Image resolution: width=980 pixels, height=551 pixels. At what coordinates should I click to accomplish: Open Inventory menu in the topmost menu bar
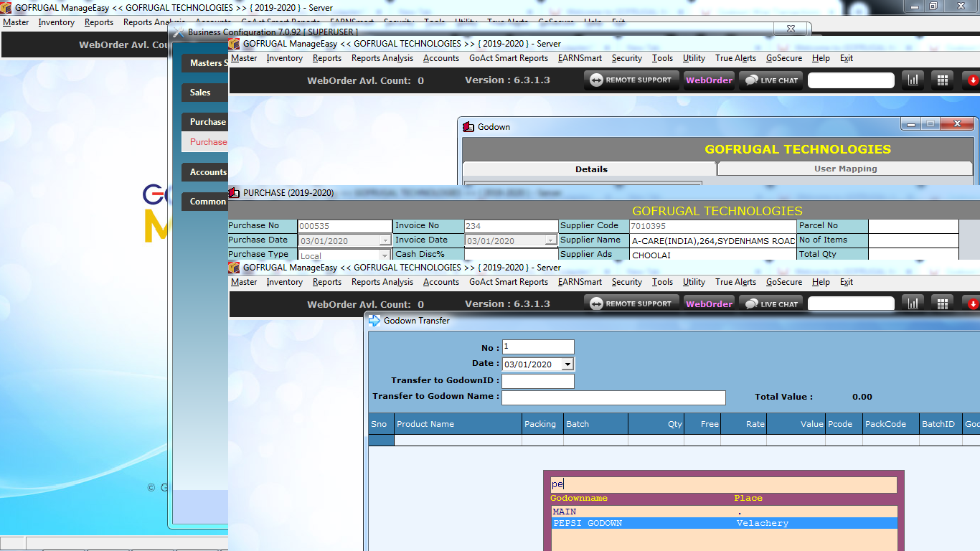[57, 22]
